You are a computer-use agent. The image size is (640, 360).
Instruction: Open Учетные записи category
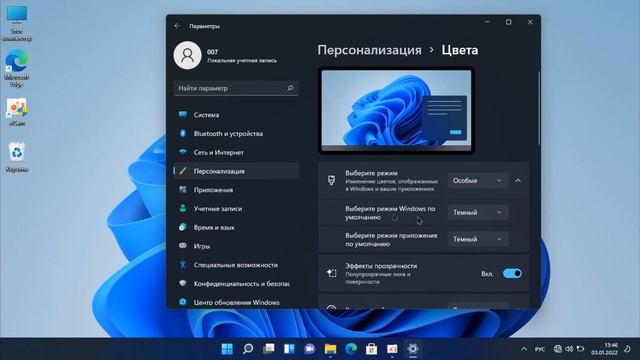tap(236, 209)
